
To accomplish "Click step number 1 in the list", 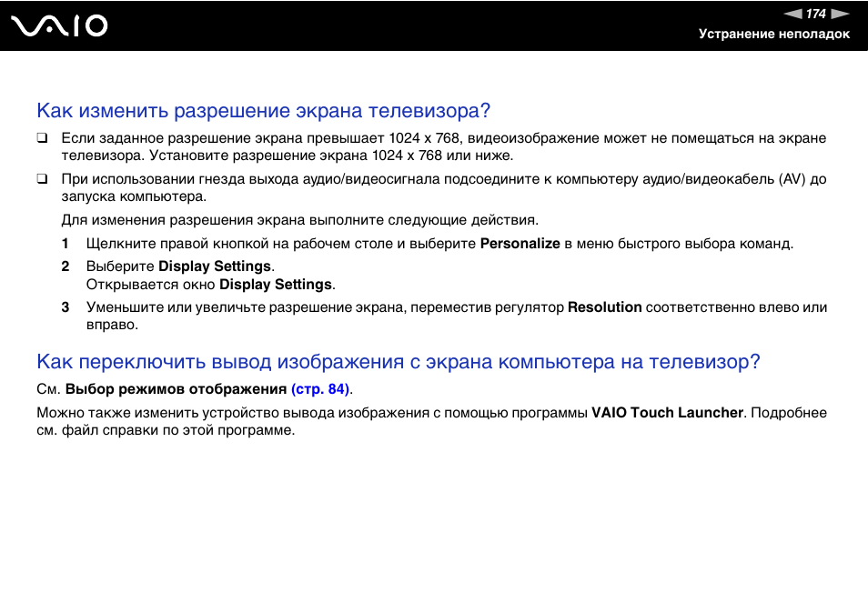I will pyautogui.click(x=66, y=244).
